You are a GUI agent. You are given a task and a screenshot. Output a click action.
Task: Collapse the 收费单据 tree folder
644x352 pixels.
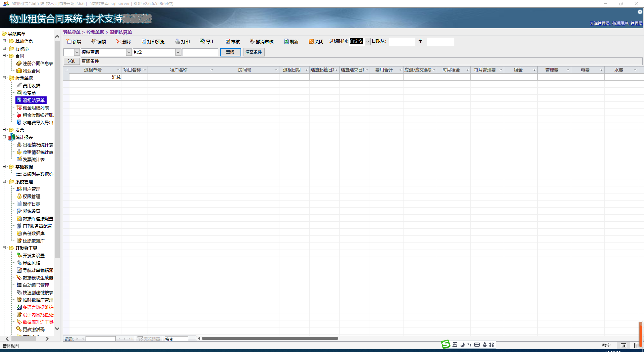(4, 78)
